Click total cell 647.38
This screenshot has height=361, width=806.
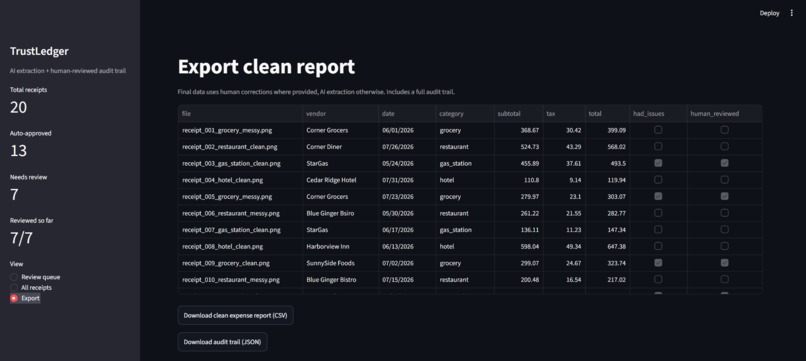click(x=608, y=246)
